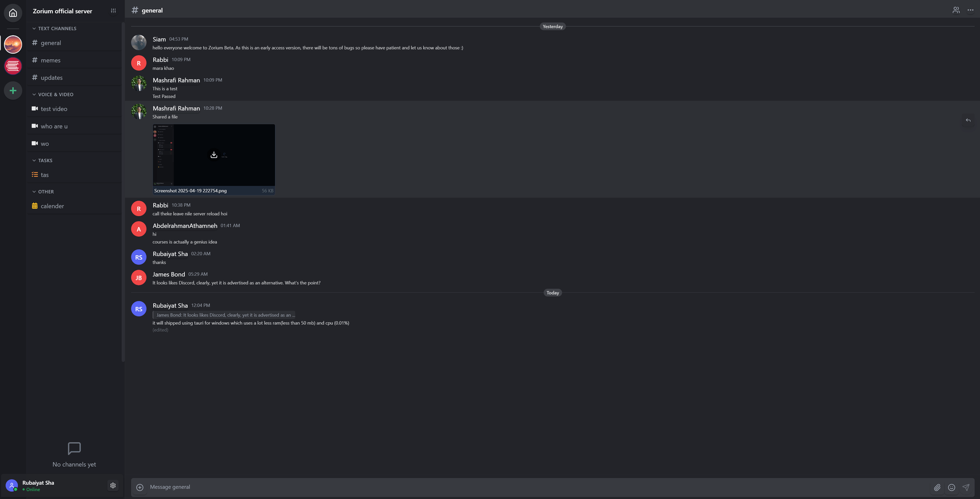Screen dimensions: 980x499
Task: Collapse the Voice & Video category
Action: point(53,94)
